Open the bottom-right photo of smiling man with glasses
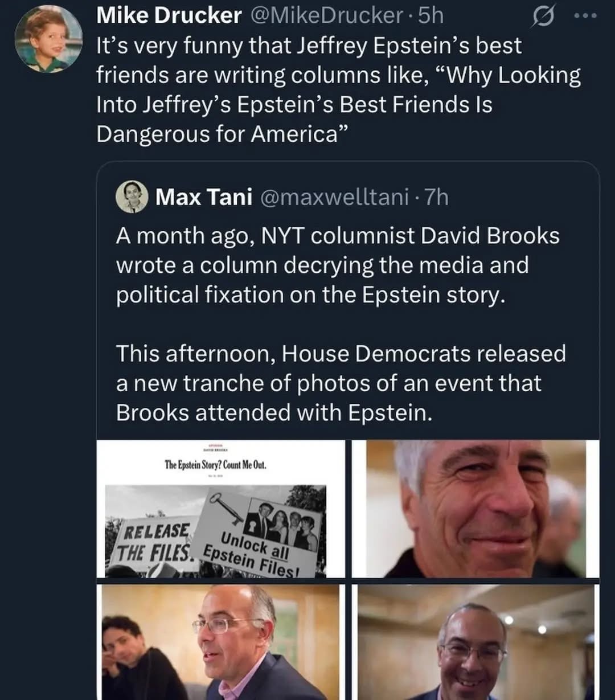This screenshot has width=615, height=700. click(x=475, y=642)
